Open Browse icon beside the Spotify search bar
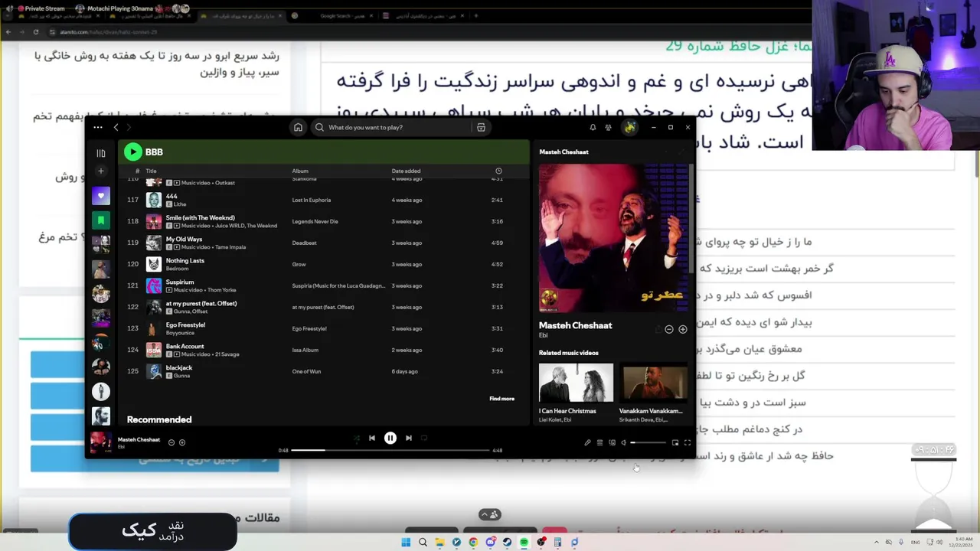980x551 pixels. coord(481,127)
